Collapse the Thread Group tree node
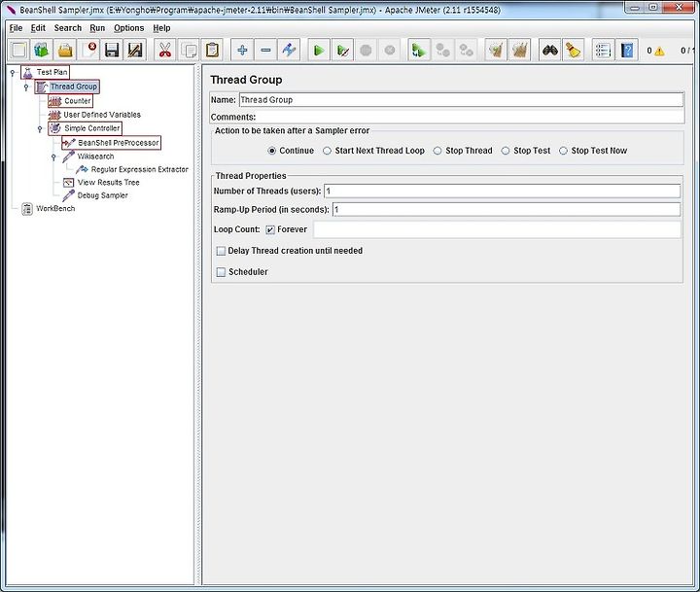Viewport: 700px width, 592px height. click(x=26, y=87)
